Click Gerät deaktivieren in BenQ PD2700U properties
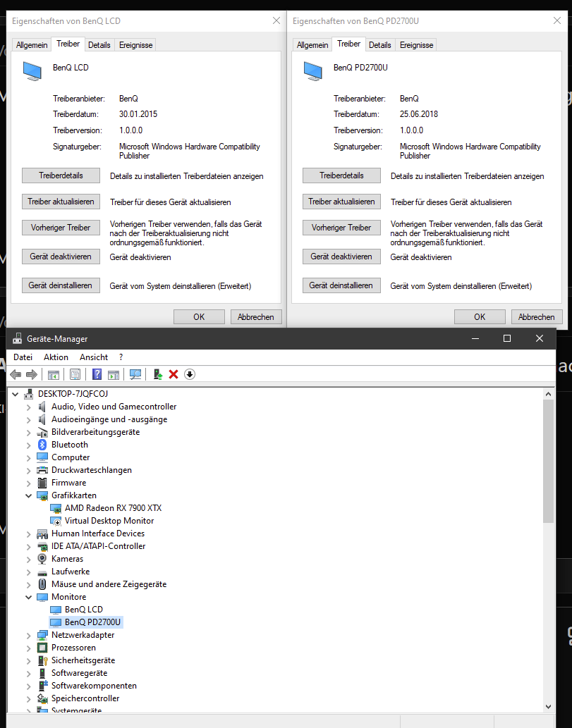The image size is (572, 728). [341, 257]
